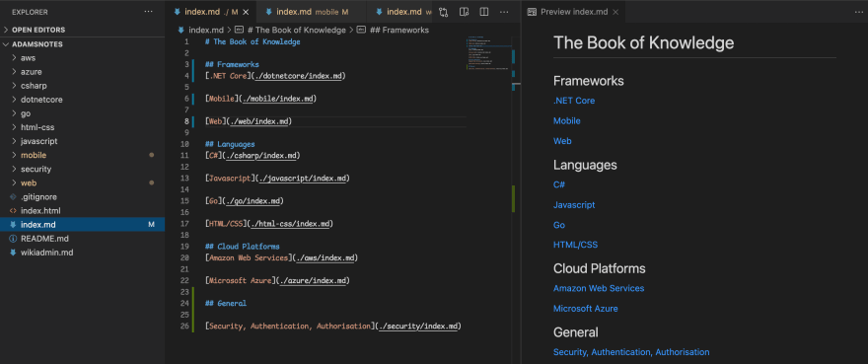Place cursor on '## Languages' editor line
868x364 pixels.
pos(230,144)
